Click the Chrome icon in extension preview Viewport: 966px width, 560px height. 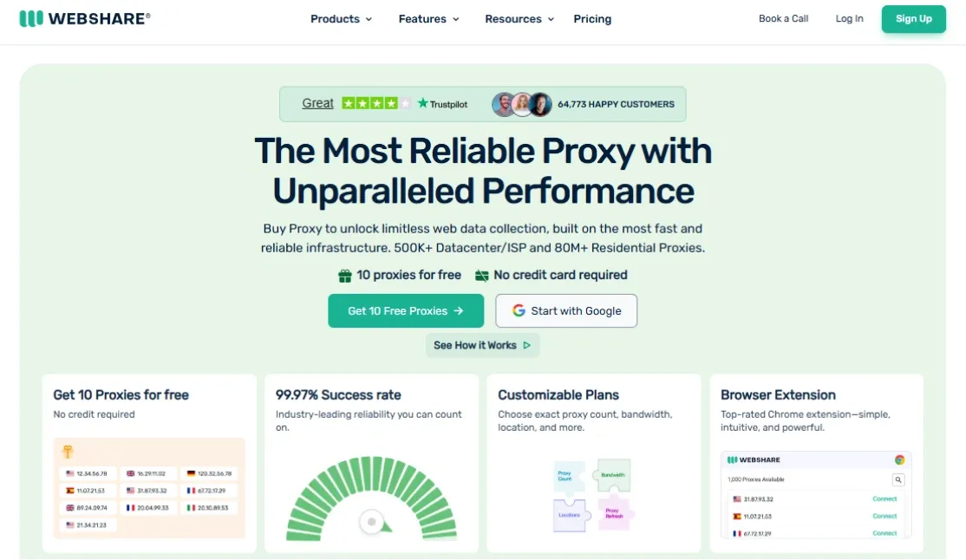(900, 459)
